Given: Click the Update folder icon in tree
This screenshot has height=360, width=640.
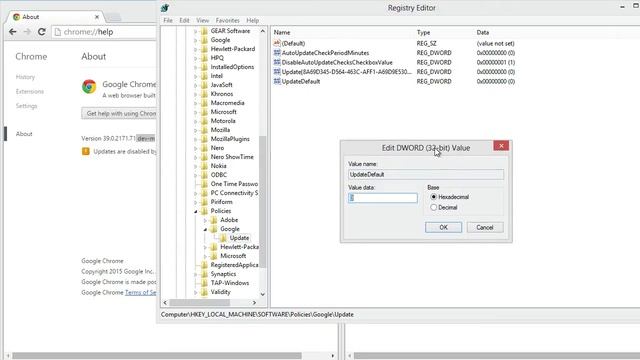Looking at the screenshot, I should (223, 238).
